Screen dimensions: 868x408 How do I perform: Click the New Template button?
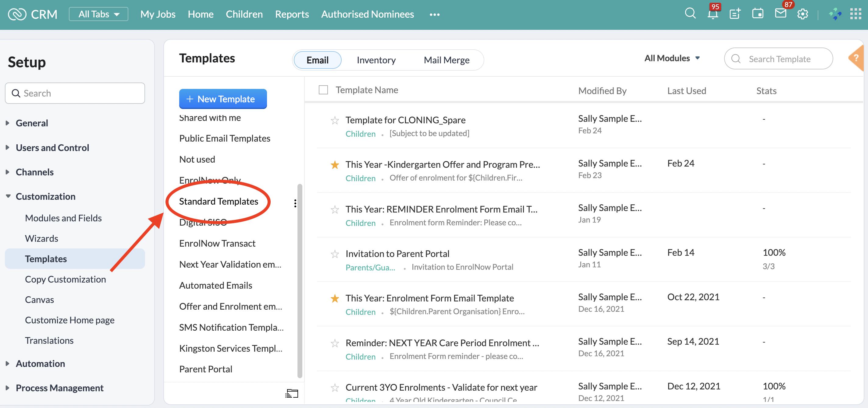point(223,99)
